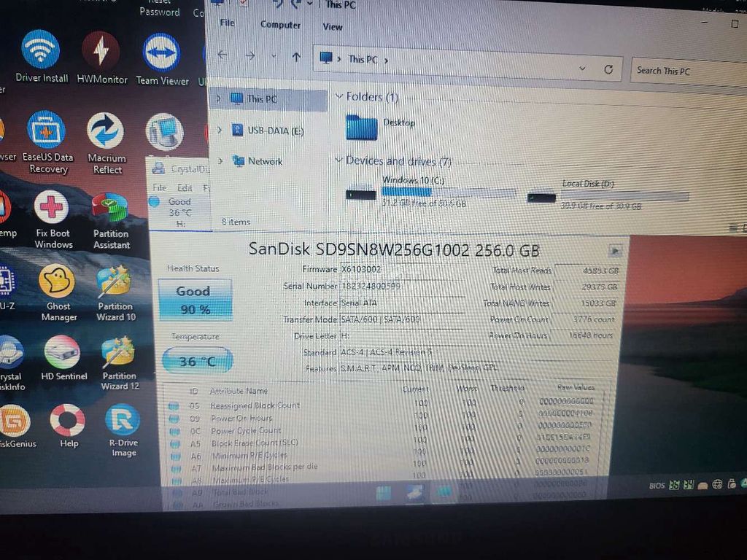Click the Power On Count value
This screenshot has height=560, width=747.
tap(584, 319)
